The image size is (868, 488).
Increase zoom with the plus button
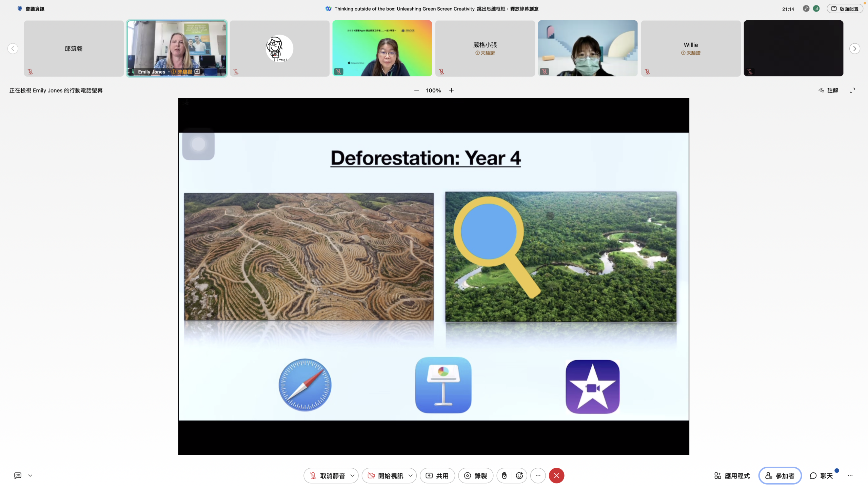coord(451,90)
